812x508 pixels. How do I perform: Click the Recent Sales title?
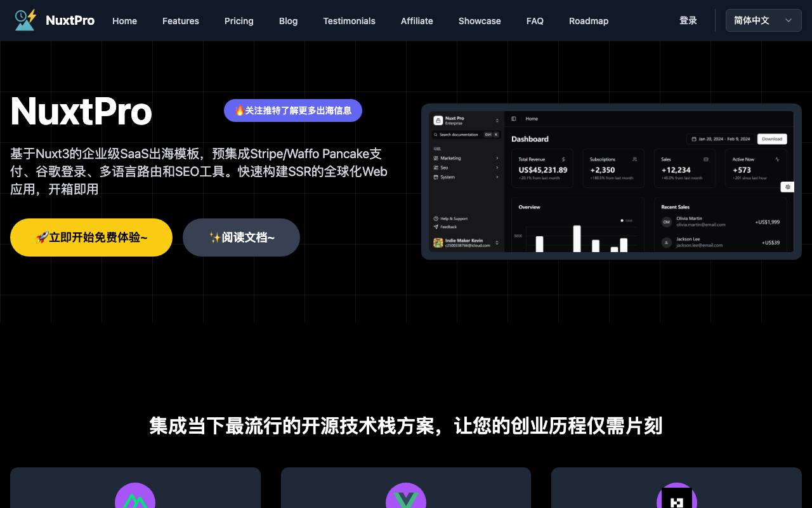pos(675,207)
